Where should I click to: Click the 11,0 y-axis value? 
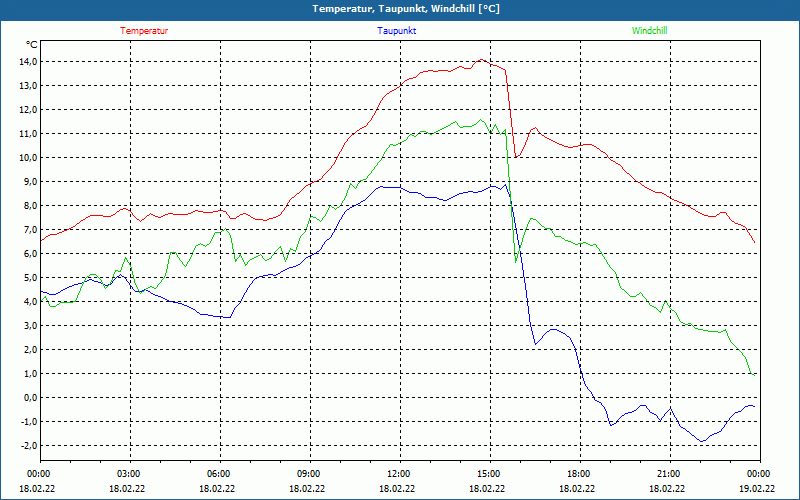pyautogui.click(x=29, y=134)
